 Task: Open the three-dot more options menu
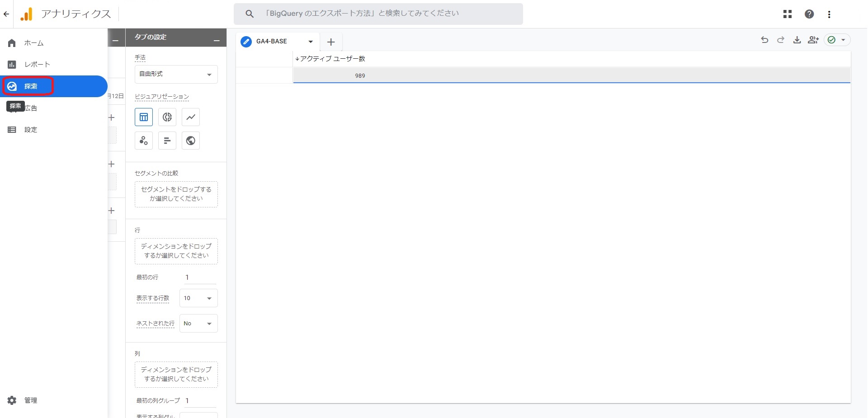829,14
